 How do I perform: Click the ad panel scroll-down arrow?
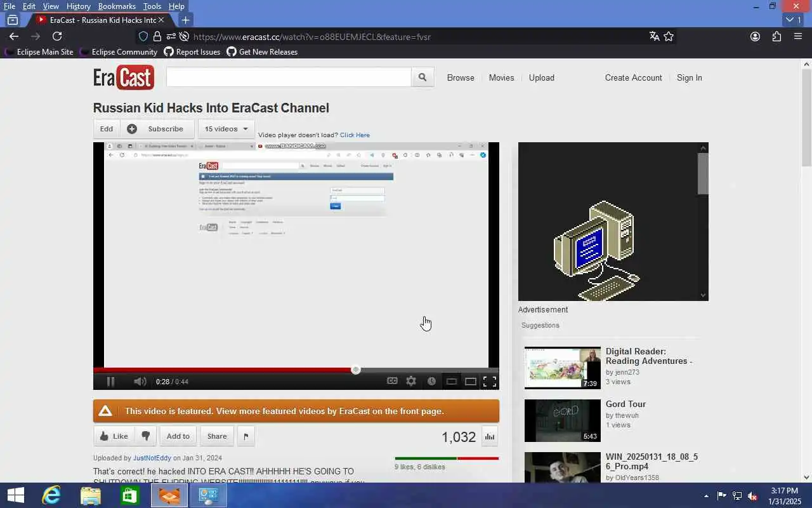point(703,295)
